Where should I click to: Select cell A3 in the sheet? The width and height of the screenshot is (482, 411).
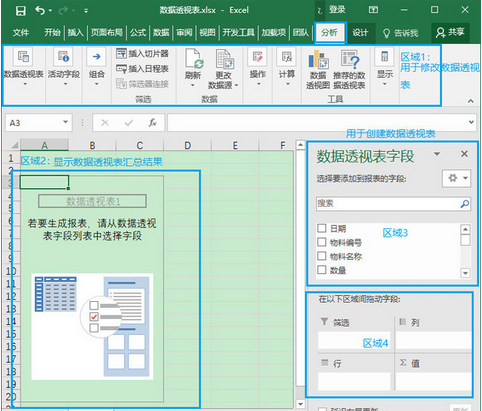44,182
